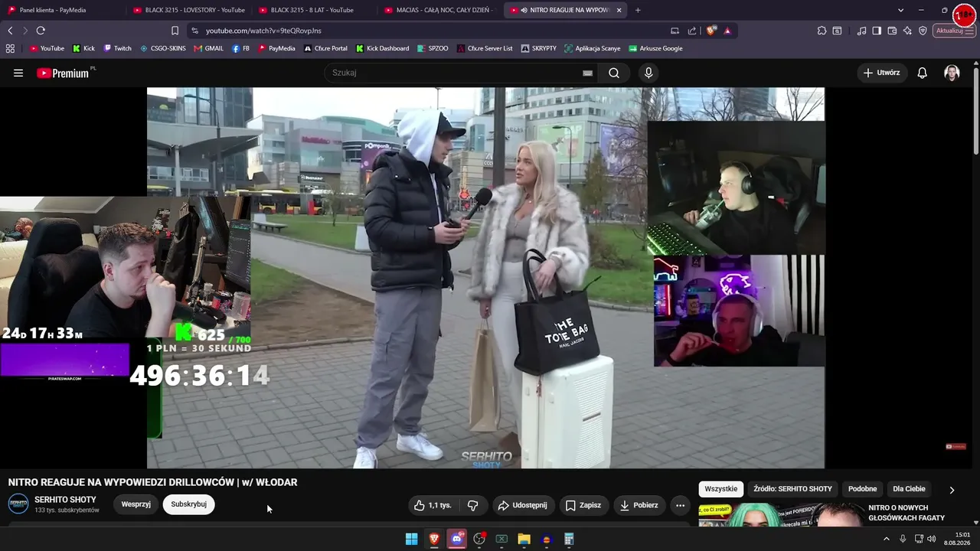
Task: Open the bookmarks apps grid icon
Action: coord(10,48)
